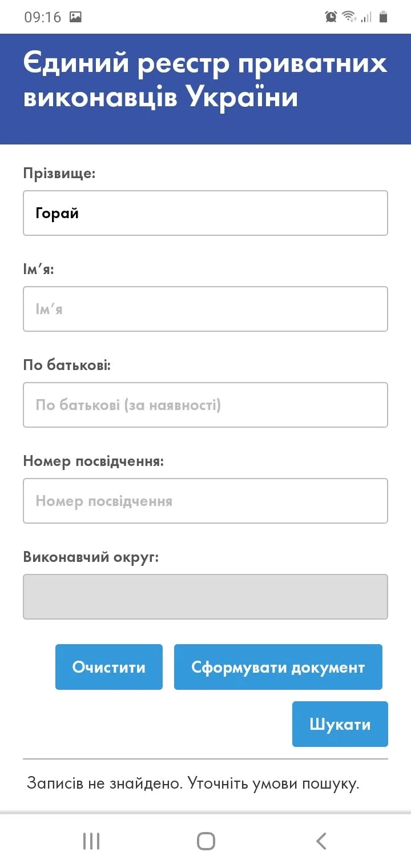Tap the registry title header
Screen dimensions: 411x868
pyautogui.click(x=205, y=80)
